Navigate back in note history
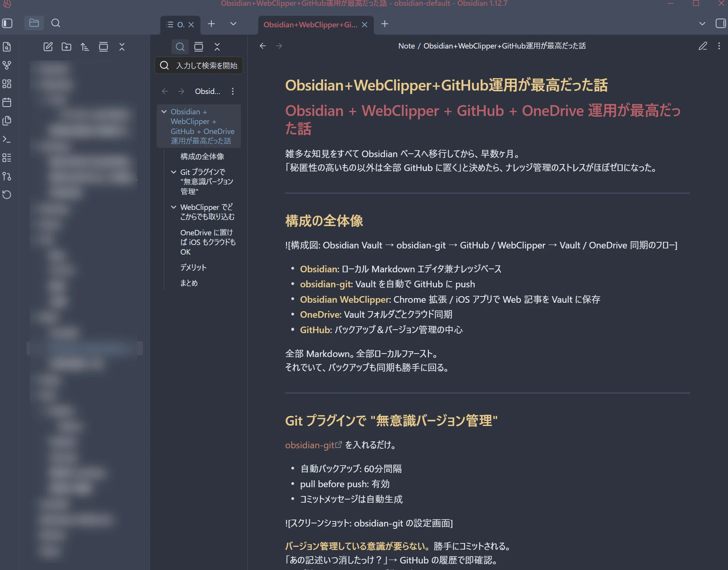 pyautogui.click(x=263, y=46)
